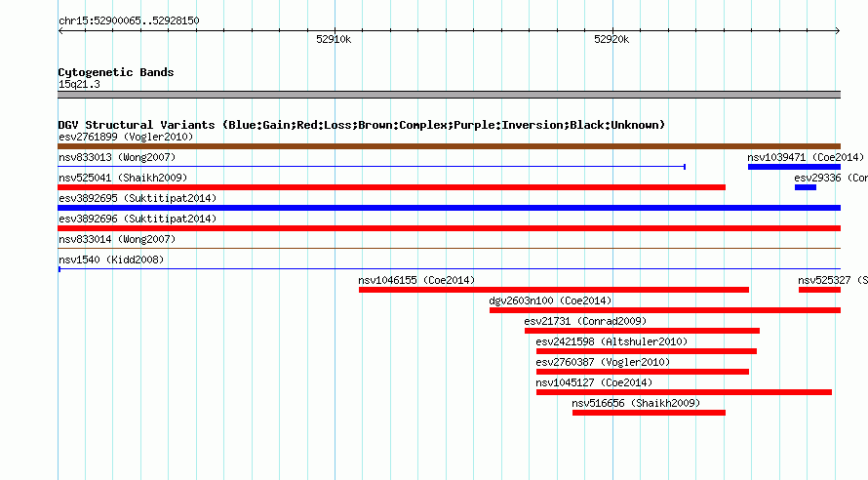Click the DGV Structural Variants track title

point(362,125)
